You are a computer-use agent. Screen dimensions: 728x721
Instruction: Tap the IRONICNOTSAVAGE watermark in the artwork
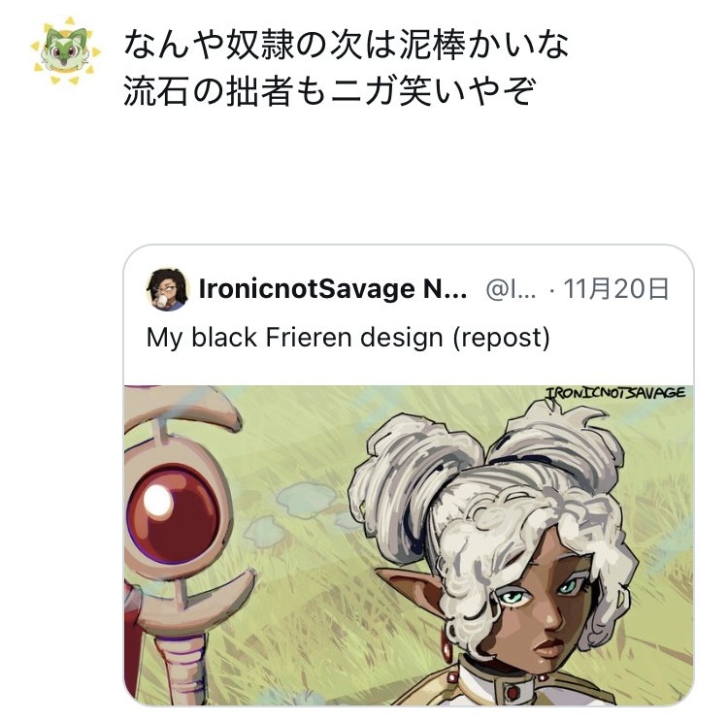614,394
